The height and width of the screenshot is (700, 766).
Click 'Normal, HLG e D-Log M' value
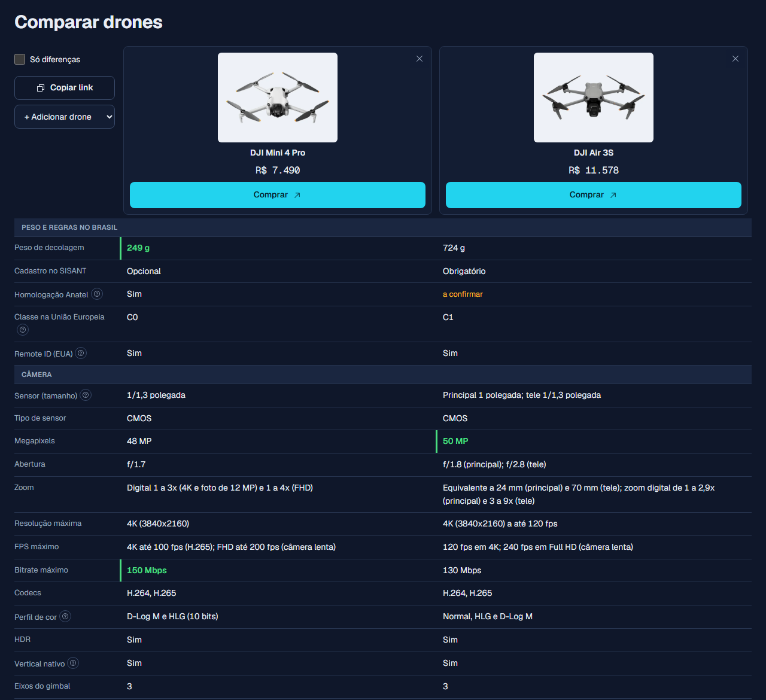tap(488, 616)
